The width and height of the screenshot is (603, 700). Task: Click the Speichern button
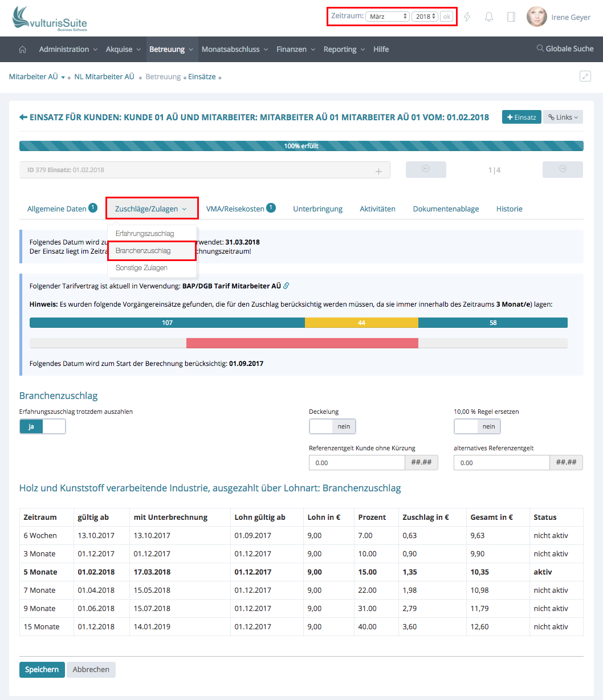click(42, 669)
